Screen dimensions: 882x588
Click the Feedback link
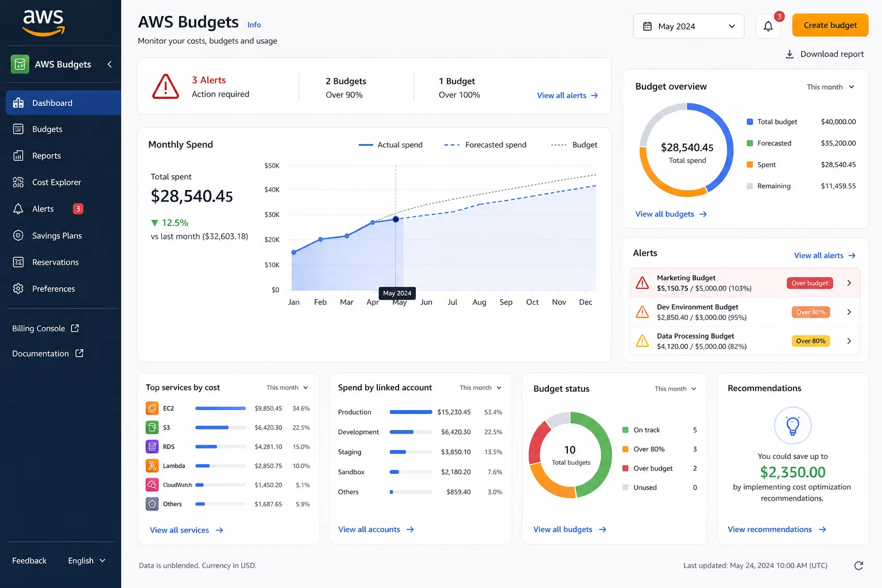click(29, 560)
